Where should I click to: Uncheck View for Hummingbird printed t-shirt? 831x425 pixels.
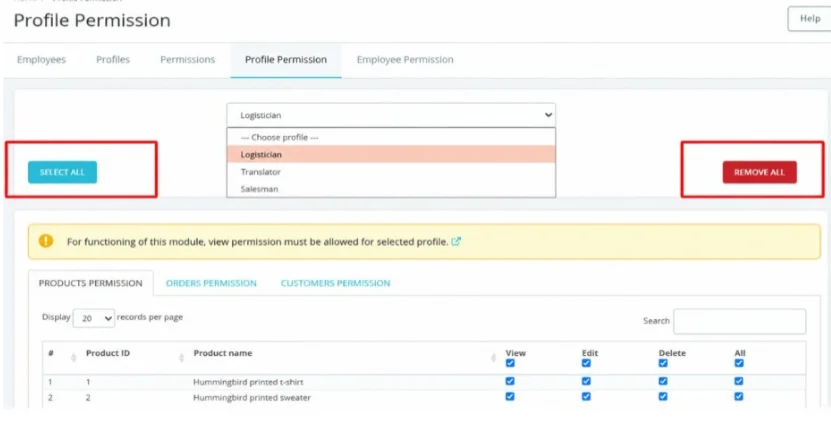pyautogui.click(x=510, y=381)
